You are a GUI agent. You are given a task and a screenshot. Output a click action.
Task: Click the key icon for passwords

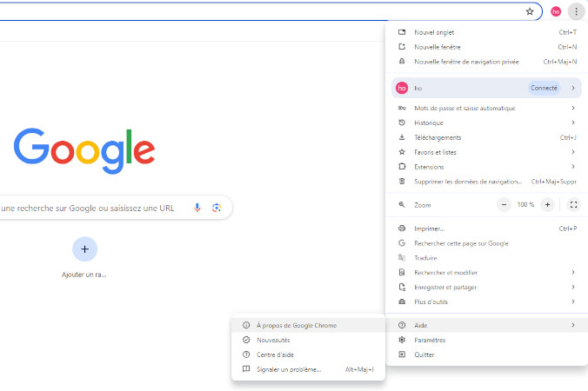402,108
